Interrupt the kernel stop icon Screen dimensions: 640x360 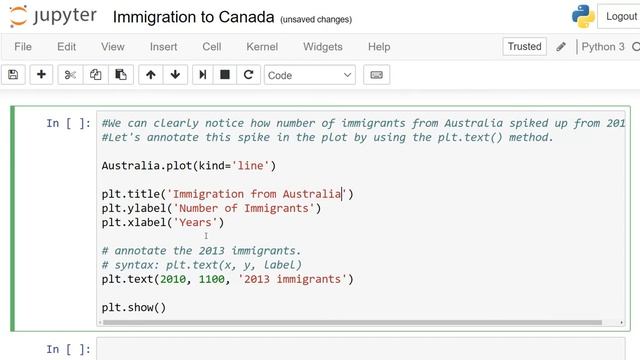pos(224,75)
